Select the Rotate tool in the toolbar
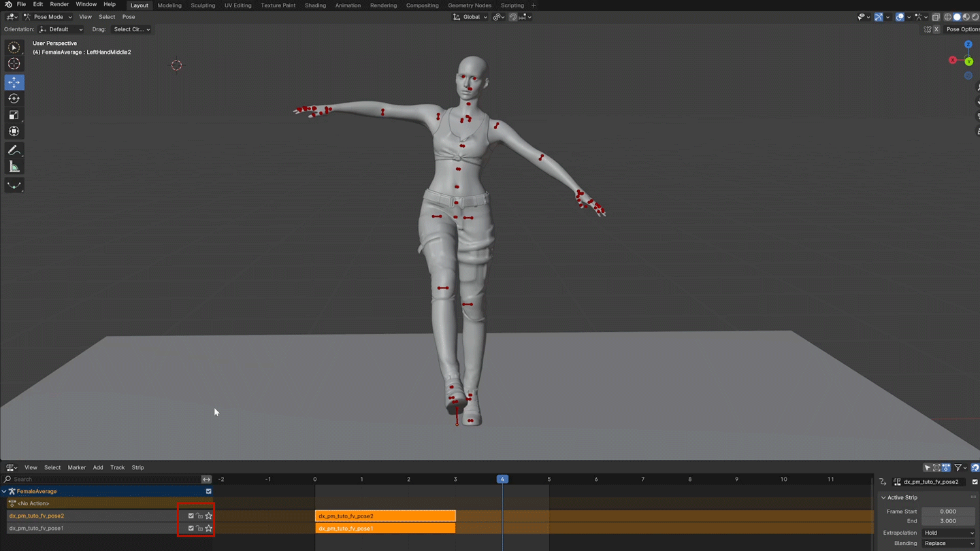Viewport: 980px width, 551px height. pyautogui.click(x=14, y=99)
